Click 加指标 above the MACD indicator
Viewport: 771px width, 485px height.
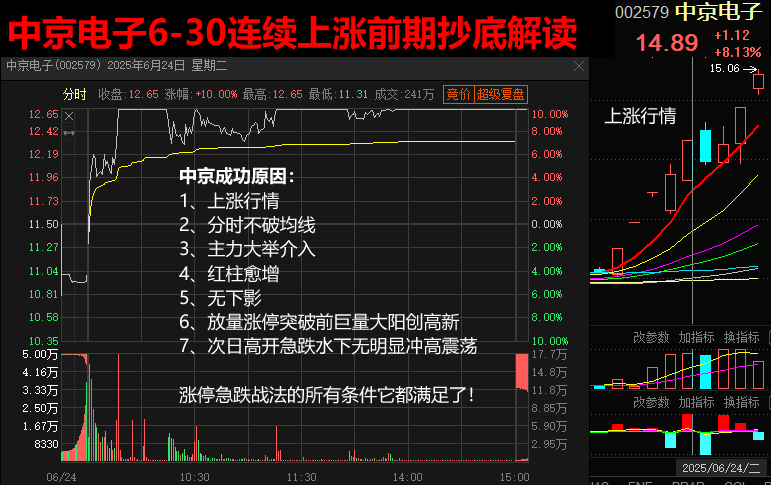[x=696, y=402]
